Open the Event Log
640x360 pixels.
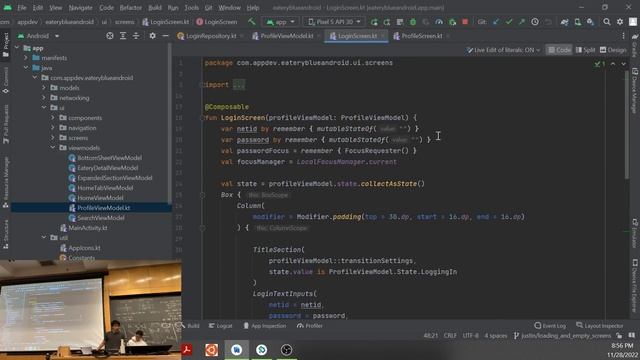coord(550,326)
